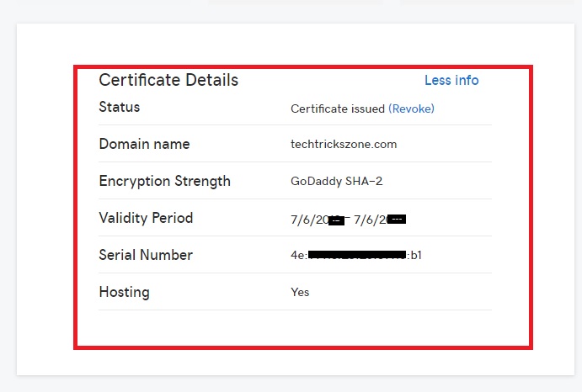Click the validity start date
This screenshot has height=392, width=582.
[317, 220]
